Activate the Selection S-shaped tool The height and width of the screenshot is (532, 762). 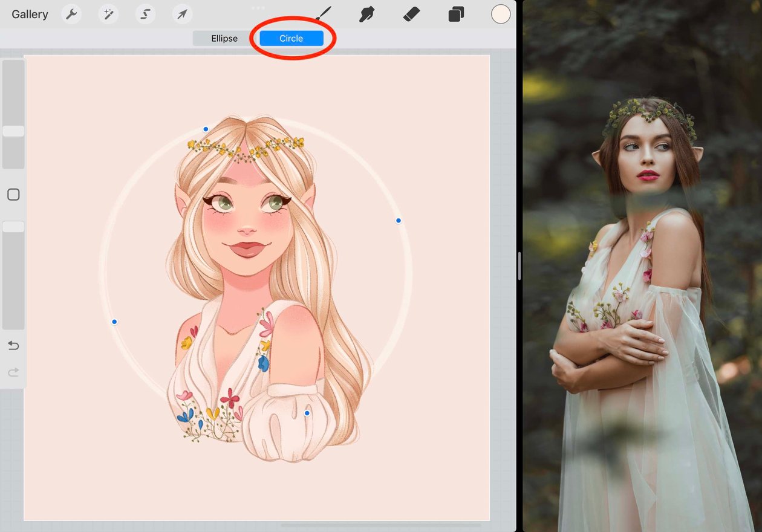pyautogui.click(x=145, y=14)
